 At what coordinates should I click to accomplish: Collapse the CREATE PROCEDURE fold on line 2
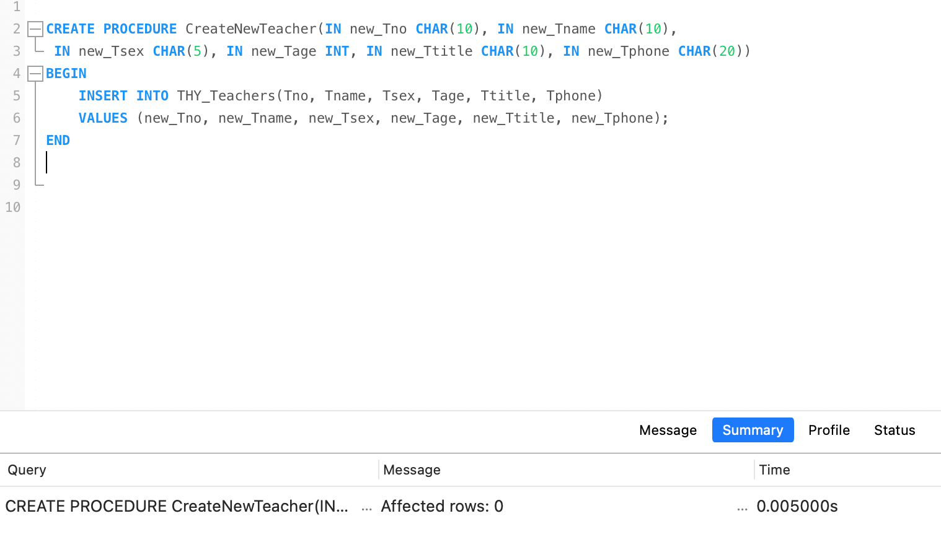pyautogui.click(x=35, y=29)
